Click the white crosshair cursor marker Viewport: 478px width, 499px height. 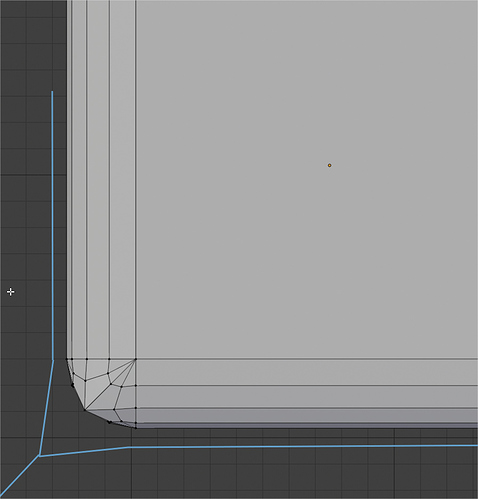[10, 292]
